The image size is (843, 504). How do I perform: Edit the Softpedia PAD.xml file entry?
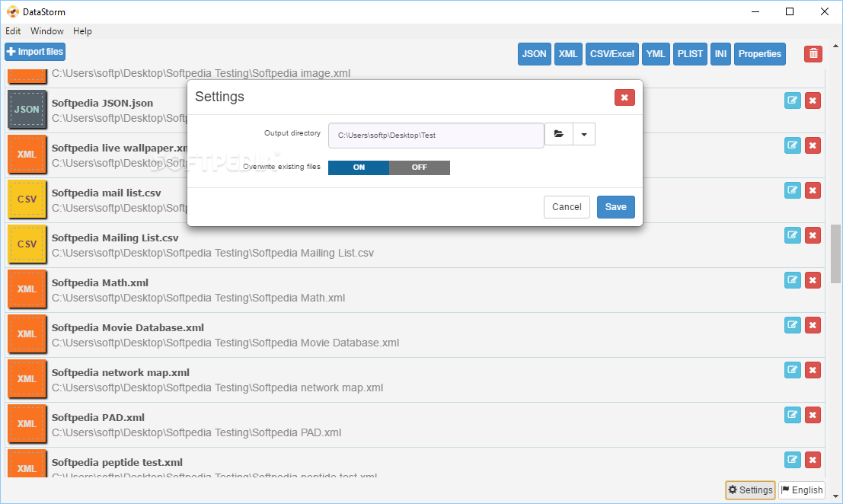click(x=793, y=415)
